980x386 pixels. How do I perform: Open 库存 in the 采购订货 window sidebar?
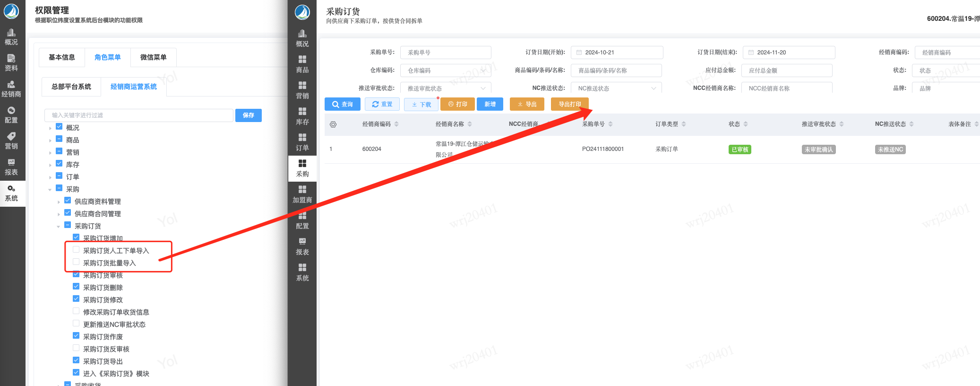pyautogui.click(x=302, y=117)
